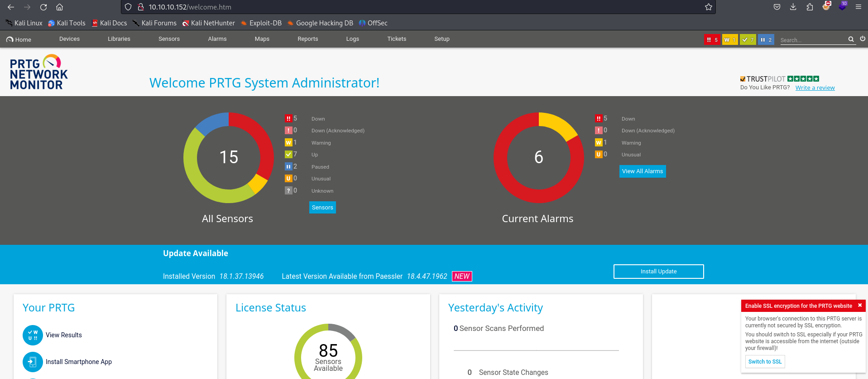Click the View Results circular icon
This screenshot has width=868, height=379.
click(33, 335)
